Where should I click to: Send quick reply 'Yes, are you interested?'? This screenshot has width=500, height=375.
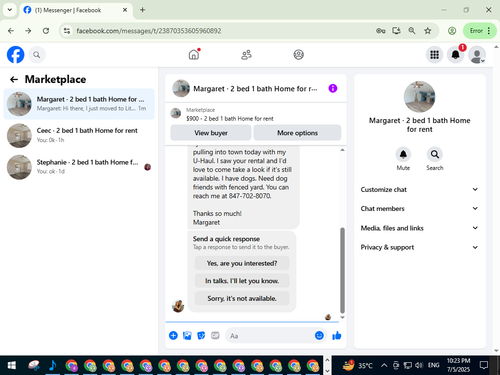tap(242, 263)
